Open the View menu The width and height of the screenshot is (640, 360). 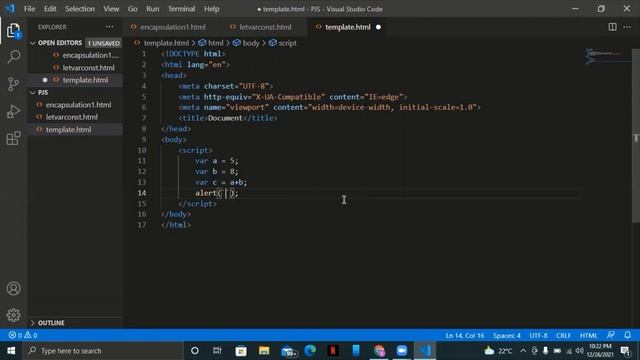point(111,9)
